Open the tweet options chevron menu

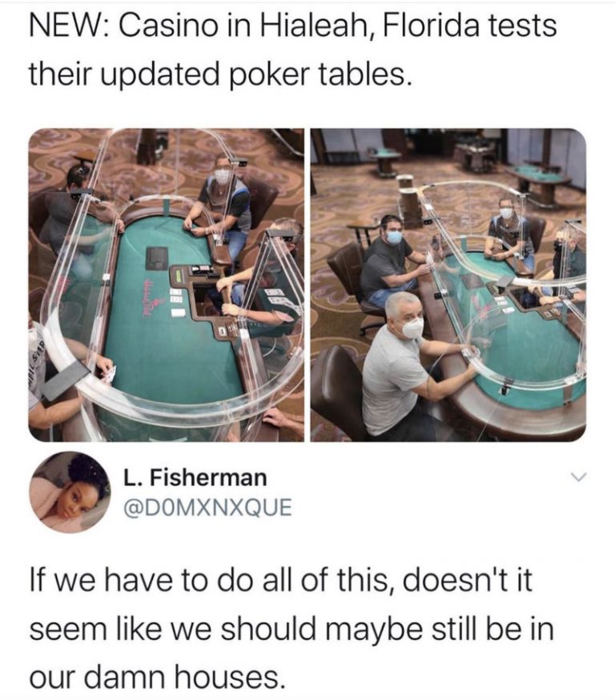[578, 477]
